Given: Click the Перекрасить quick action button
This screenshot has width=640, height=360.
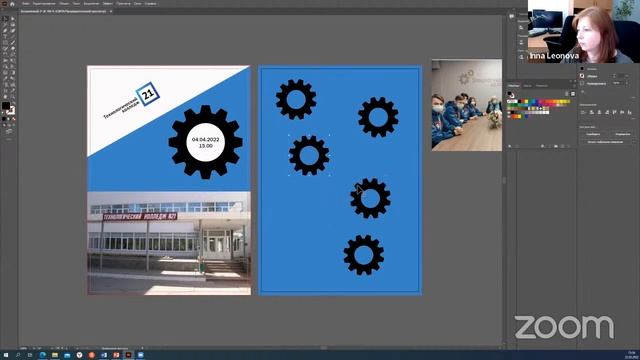Looking at the screenshot, I should [623, 134].
